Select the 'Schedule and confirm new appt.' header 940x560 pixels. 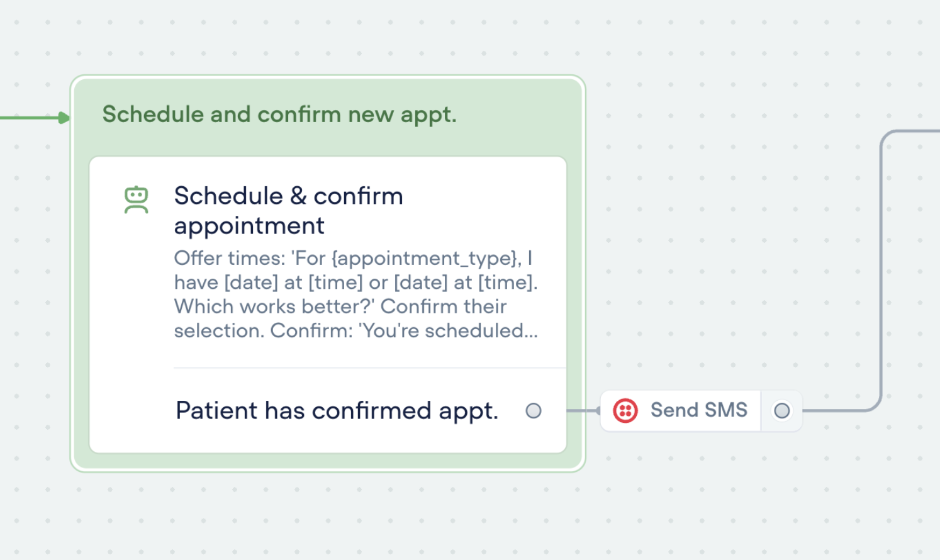(x=279, y=115)
